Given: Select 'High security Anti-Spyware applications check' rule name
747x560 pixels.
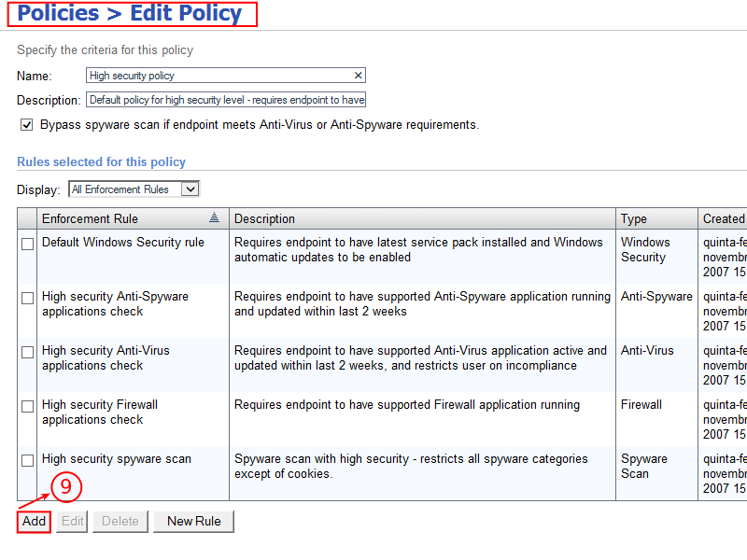Looking at the screenshot, I should [x=115, y=304].
